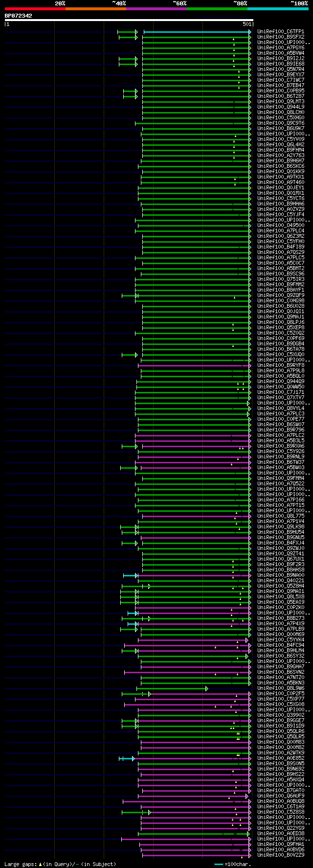Select hit label UniRef100_Q9LMT3
Screen dimensions: 313x868
coord(281,101)
